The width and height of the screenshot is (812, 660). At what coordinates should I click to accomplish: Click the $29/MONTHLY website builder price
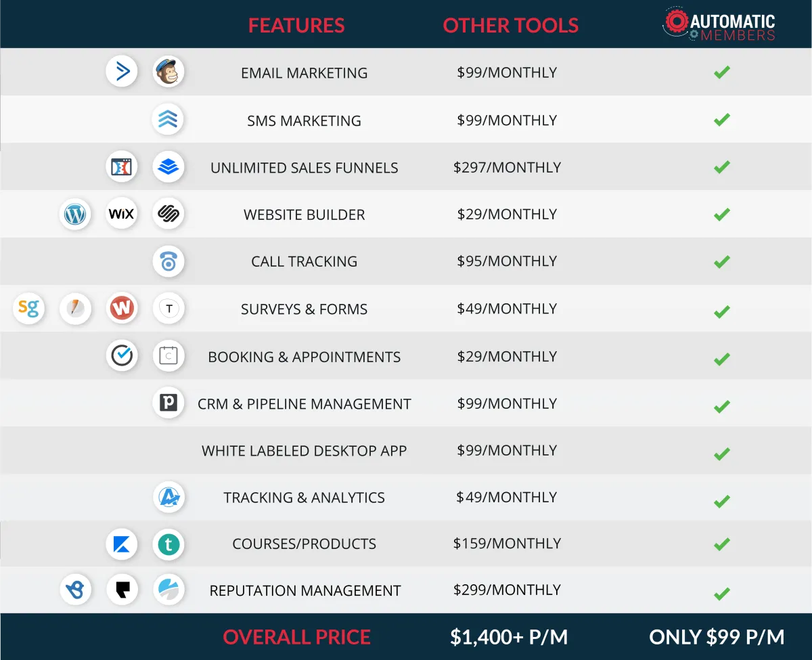tap(507, 215)
